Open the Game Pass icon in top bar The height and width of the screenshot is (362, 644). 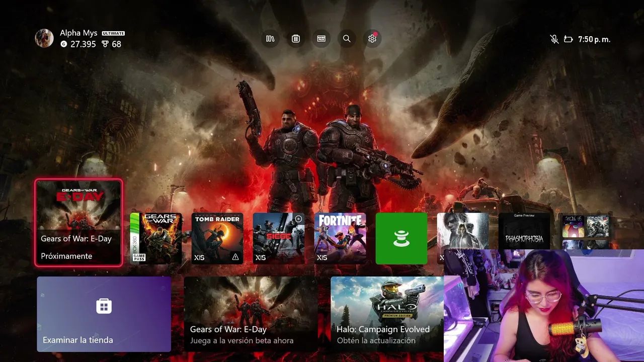click(x=321, y=39)
